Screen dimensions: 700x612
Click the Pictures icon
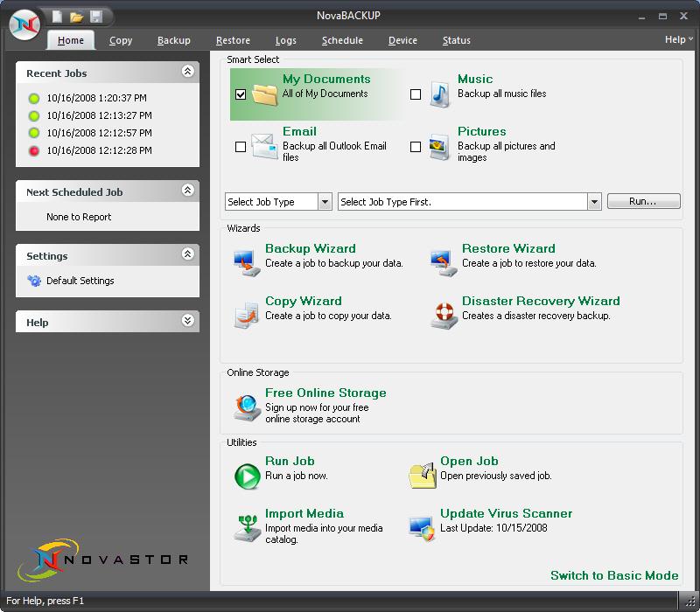pos(440,147)
